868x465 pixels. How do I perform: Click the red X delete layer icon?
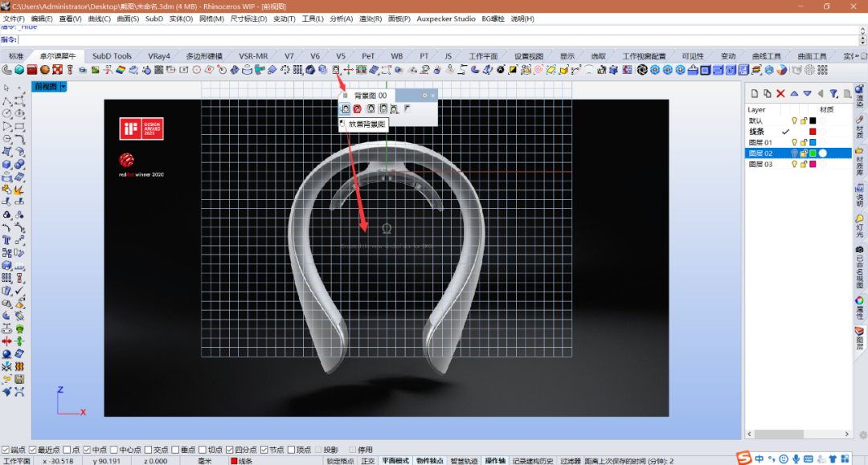[780, 93]
